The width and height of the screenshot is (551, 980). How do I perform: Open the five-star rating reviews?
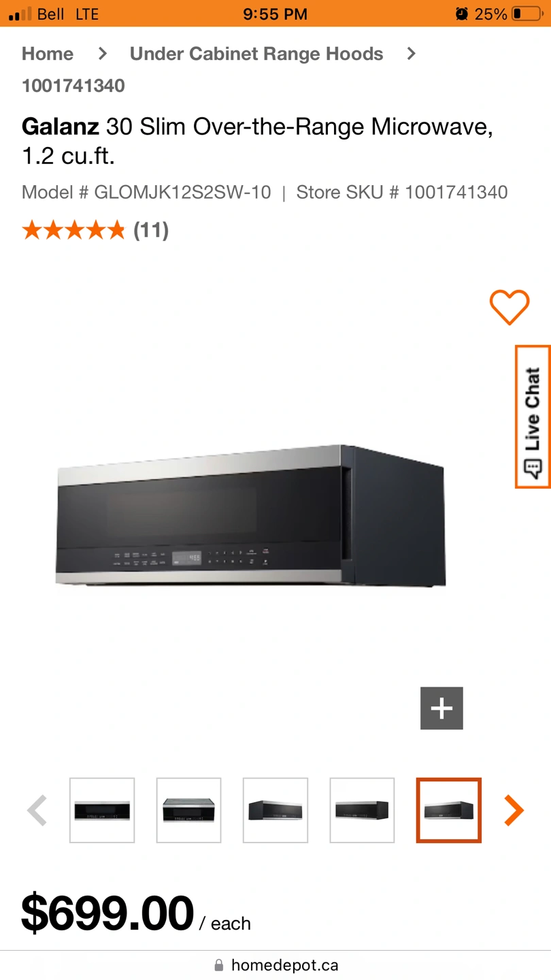pos(73,230)
